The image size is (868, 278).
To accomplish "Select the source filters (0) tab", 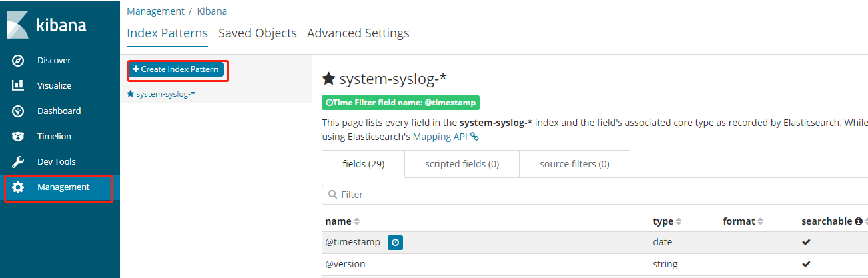I will 574,164.
